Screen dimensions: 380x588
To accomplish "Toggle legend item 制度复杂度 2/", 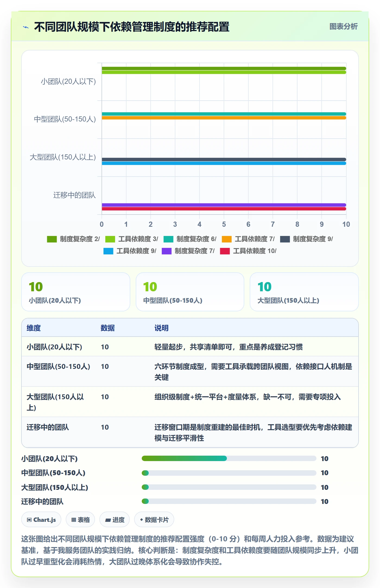I will [x=73, y=239].
